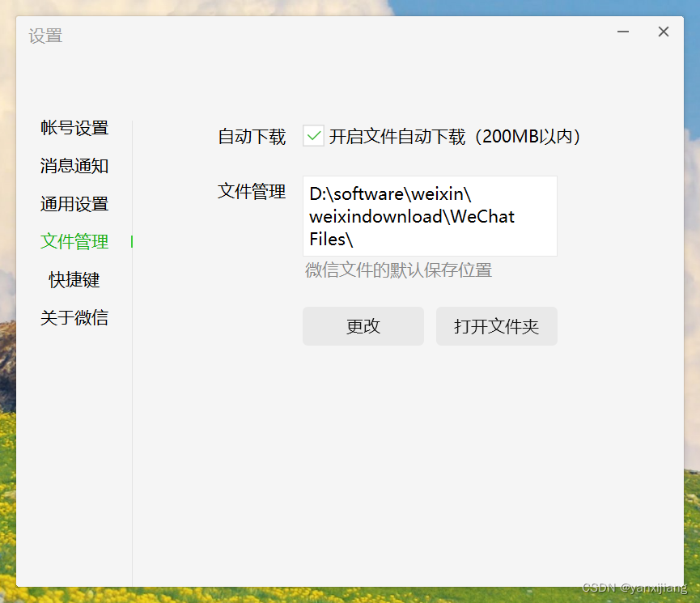Close the 设置 window
700x603 pixels.
point(664,32)
